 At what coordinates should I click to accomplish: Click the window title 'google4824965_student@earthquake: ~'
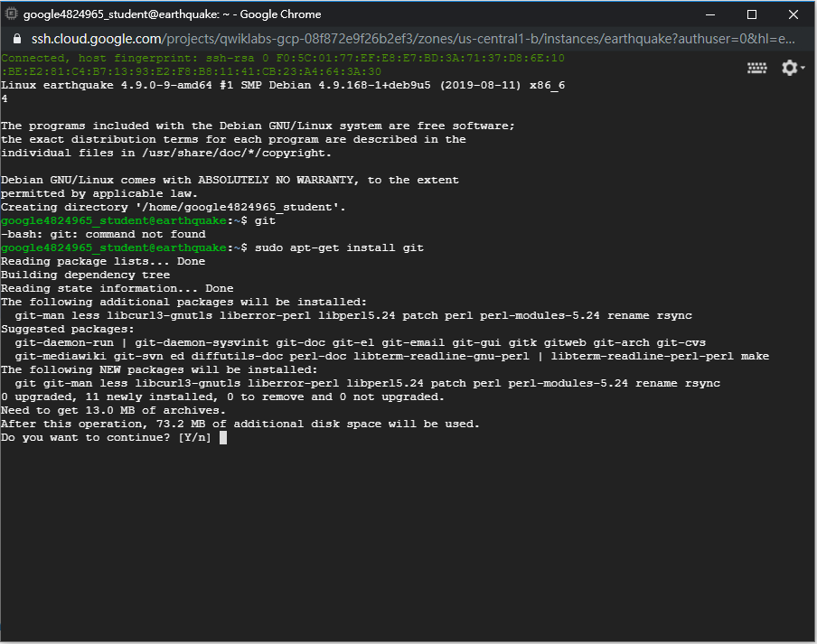pos(127,14)
